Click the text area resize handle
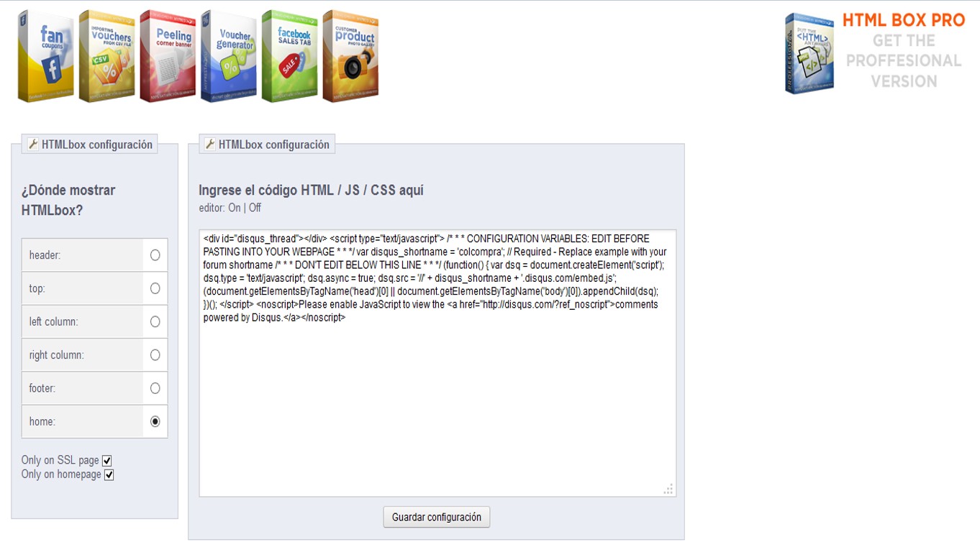 668,489
